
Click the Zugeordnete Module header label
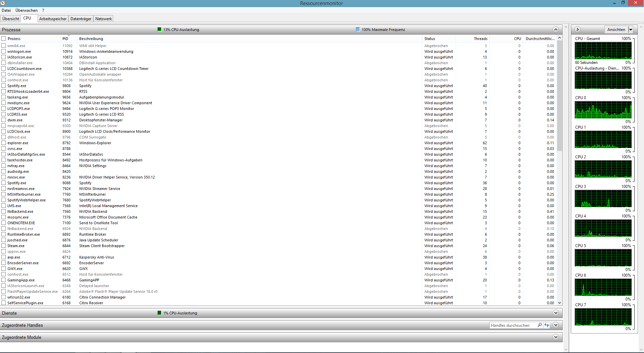[21, 337]
